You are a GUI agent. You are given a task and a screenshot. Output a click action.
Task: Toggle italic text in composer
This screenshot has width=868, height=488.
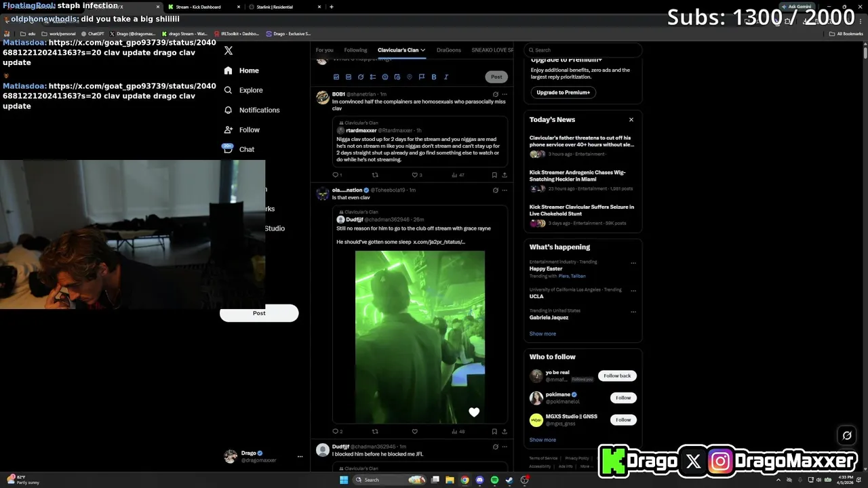point(446,77)
